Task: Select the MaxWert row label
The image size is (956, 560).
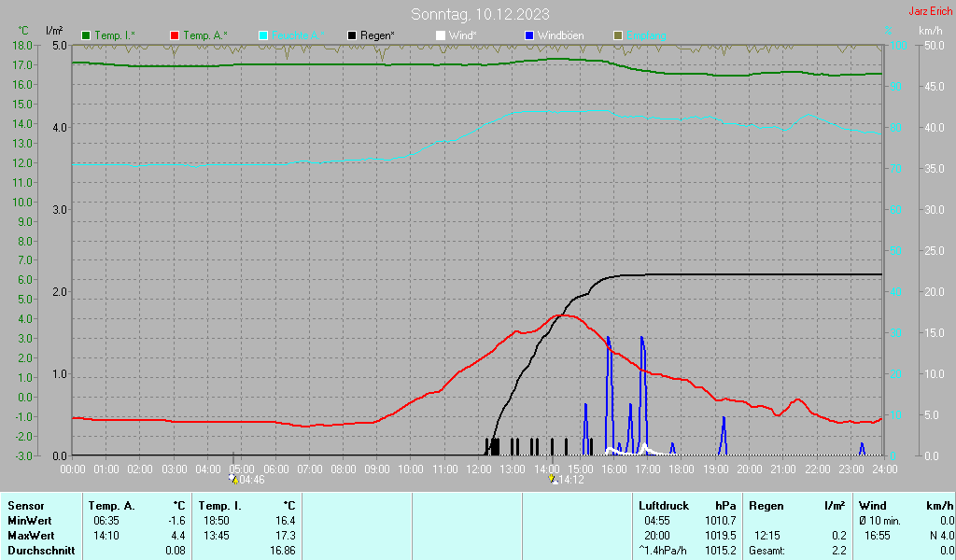Action: pos(30,536)
